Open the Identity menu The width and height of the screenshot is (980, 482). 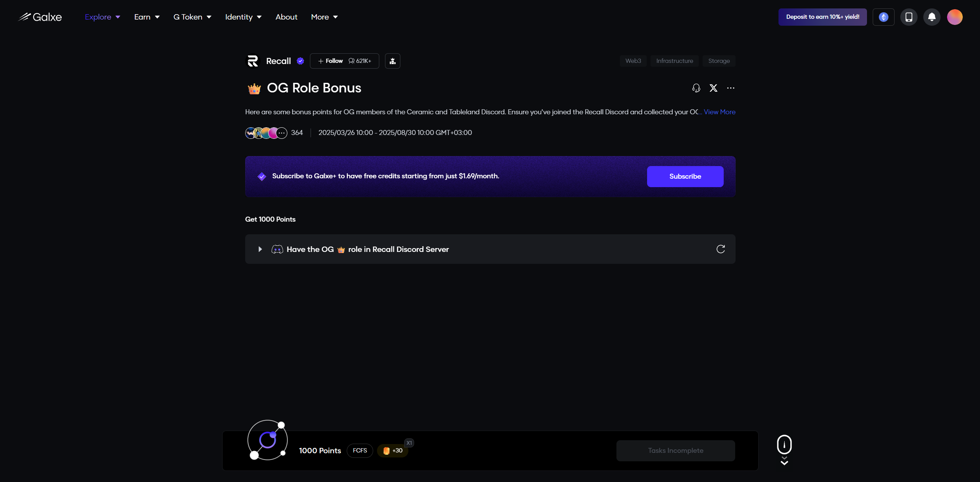click(x=243, y=17)
